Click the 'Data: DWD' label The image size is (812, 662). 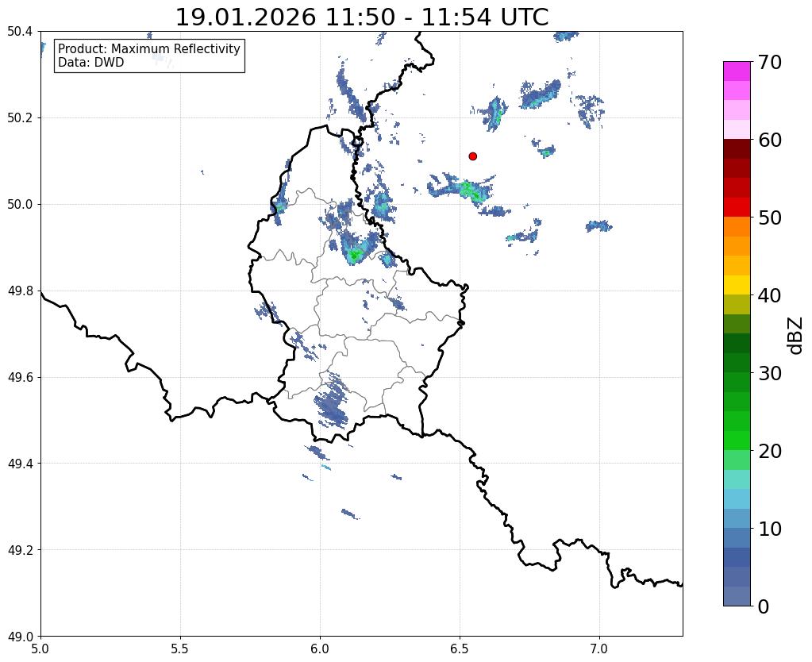91,63
